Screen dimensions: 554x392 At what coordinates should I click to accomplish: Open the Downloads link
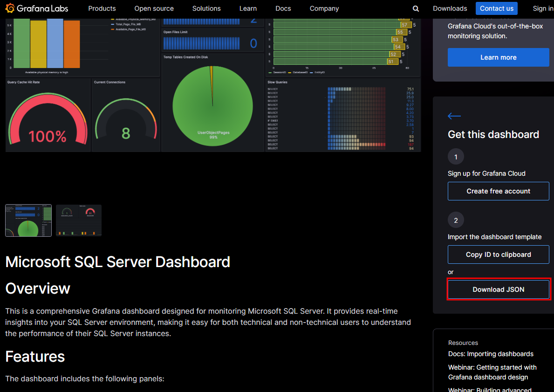coord(450,8)
